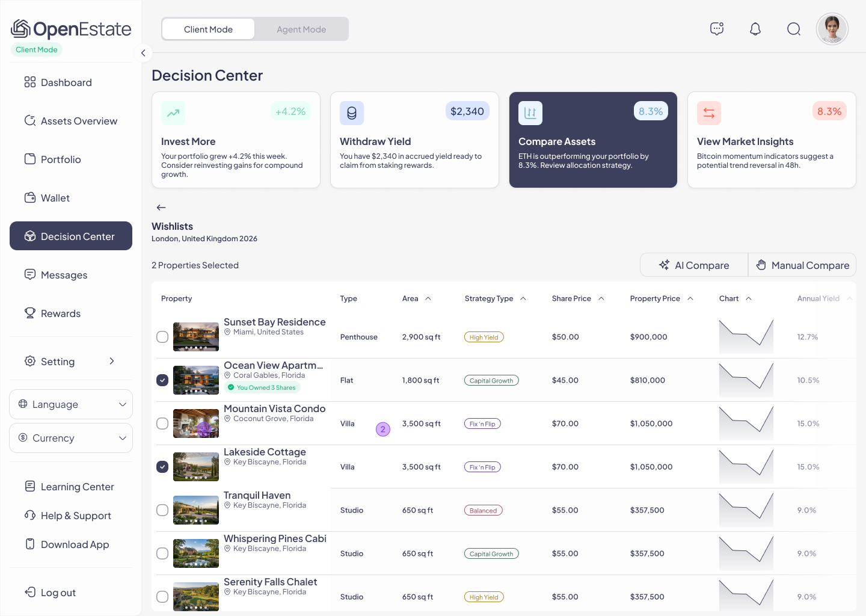Sort by Strategy Type column arrow
Image resolution: width=866 pixels, height=616 pixels.
click(x=523, y=298)
